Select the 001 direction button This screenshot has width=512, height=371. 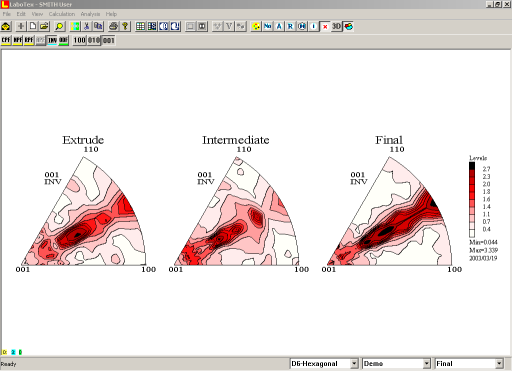pos(108,40)
